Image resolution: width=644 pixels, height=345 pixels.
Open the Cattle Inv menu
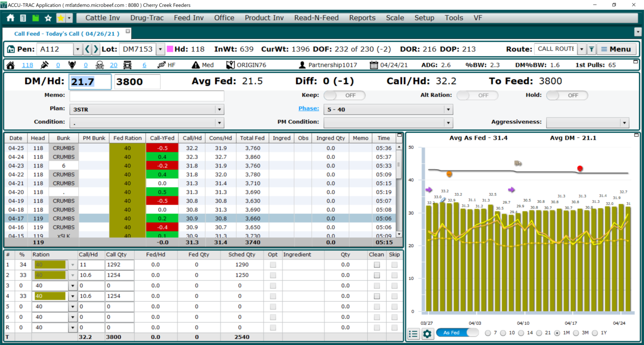(x=102, y=18)
